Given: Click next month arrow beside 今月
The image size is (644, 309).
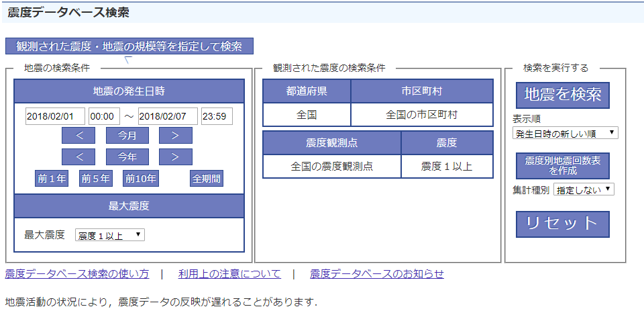Looking at the screenshot, I should click(175, 136).
